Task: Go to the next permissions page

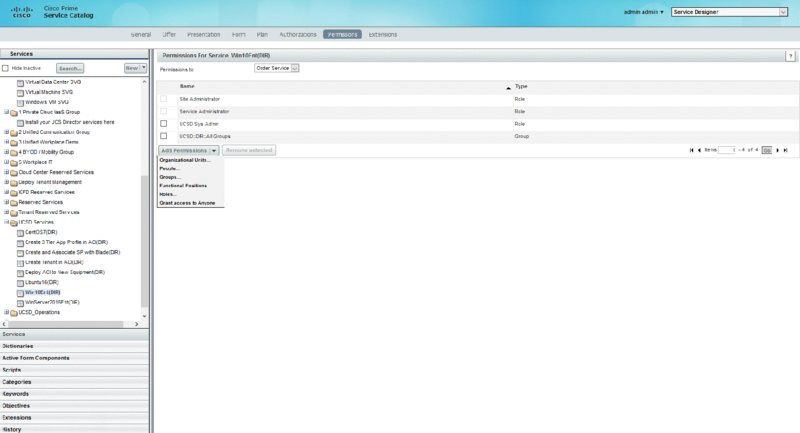Action: coord(778,150)
